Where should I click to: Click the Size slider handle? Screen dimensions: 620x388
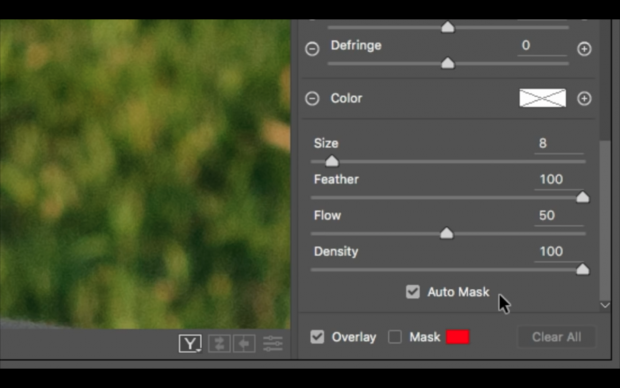332,161
